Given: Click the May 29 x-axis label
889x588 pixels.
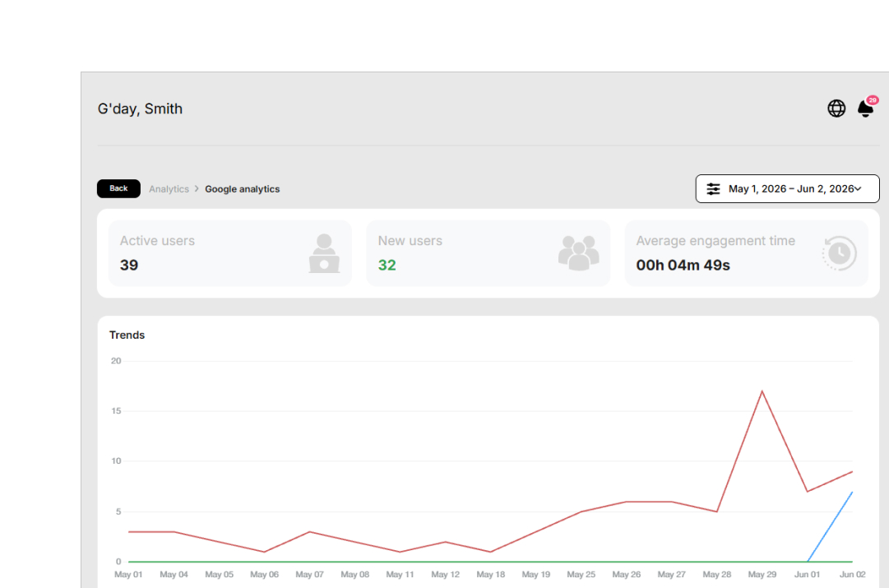Looking at the screenshot, I should 762,574.
